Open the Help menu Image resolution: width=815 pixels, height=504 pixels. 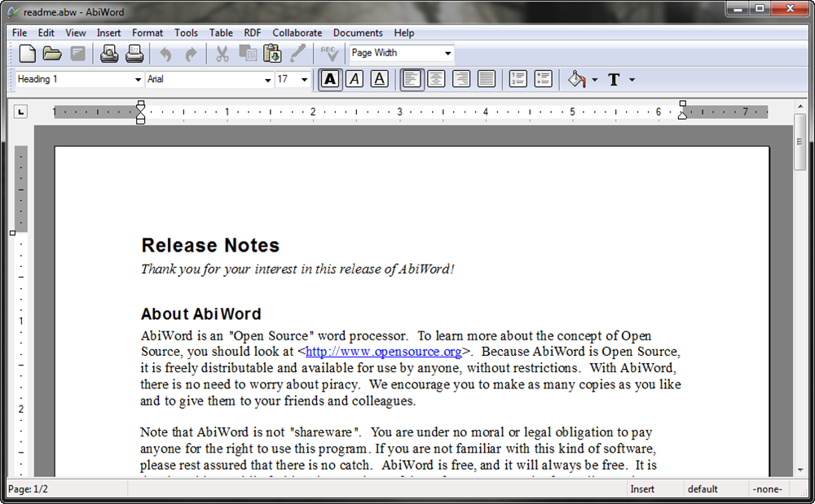point(404,33)
